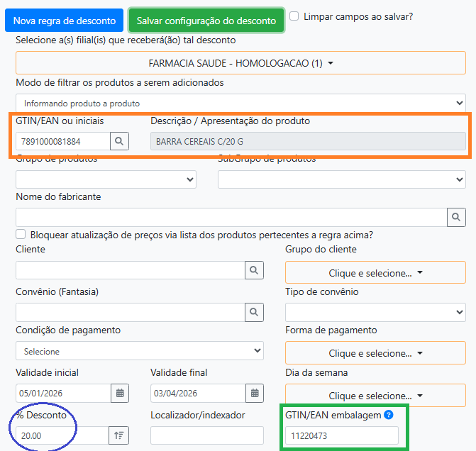Open the FARMACIA SAUDE filial dropdown
The height and width of the screenshot is (451, 476).
(x=240, y=63)
